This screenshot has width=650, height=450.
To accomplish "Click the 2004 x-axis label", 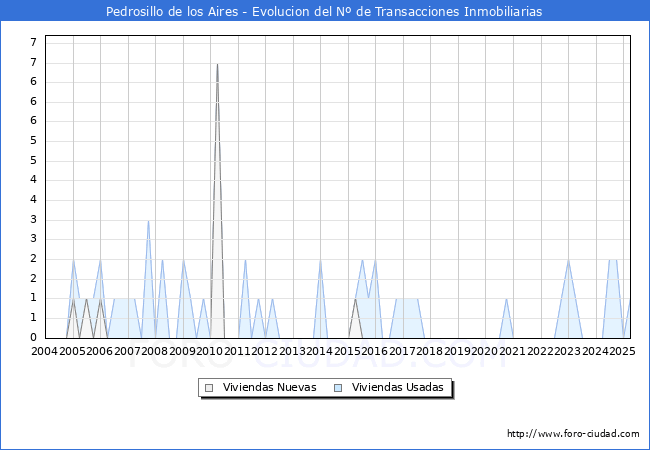I will point(44,351).
